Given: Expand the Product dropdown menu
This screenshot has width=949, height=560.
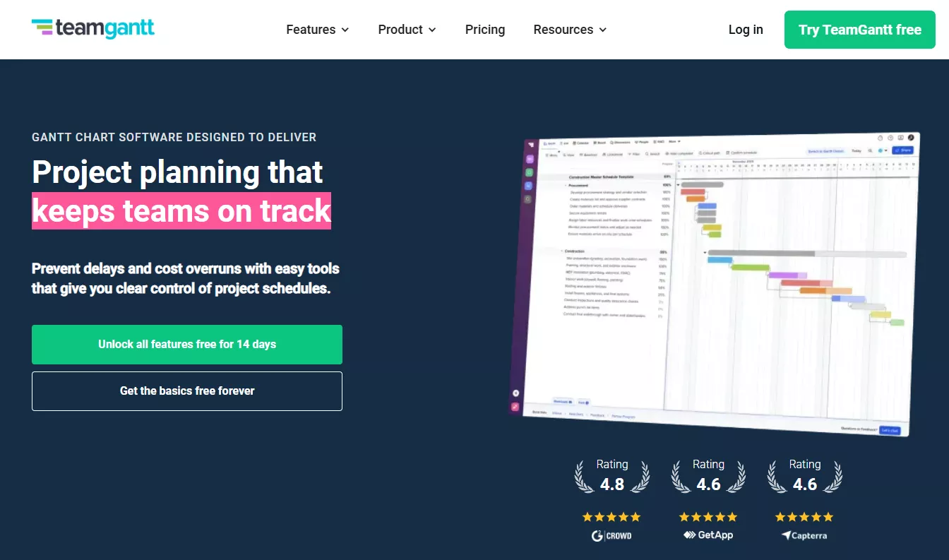Looking at the screenshot, I should point(407,30).
